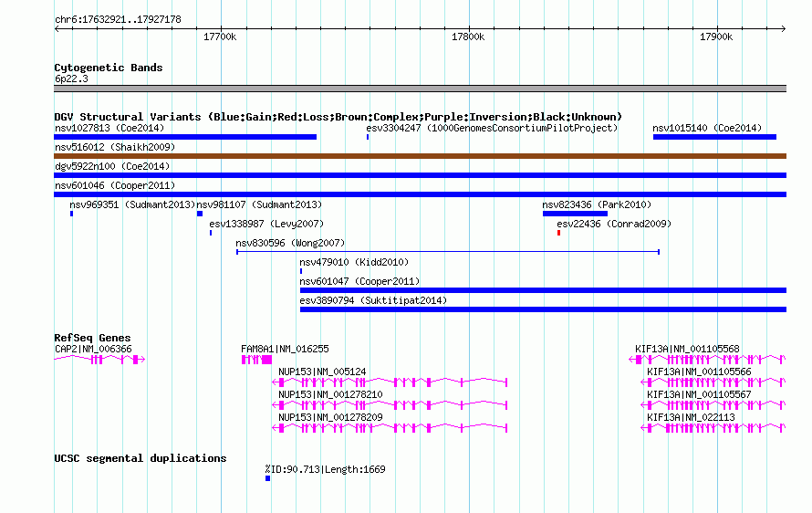This screenshot has height=513, width=812.
Task: Open the CAP2|NM_006366 gene glyph
Action: [99, 359]
